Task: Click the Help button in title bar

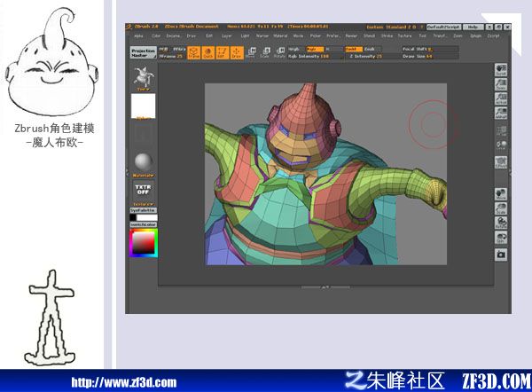Action: point(473,27)
